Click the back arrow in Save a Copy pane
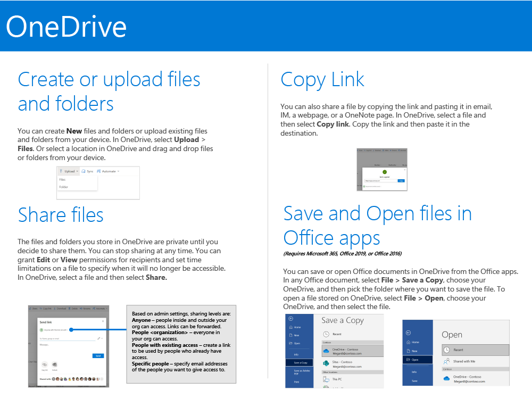 [291, 319]
